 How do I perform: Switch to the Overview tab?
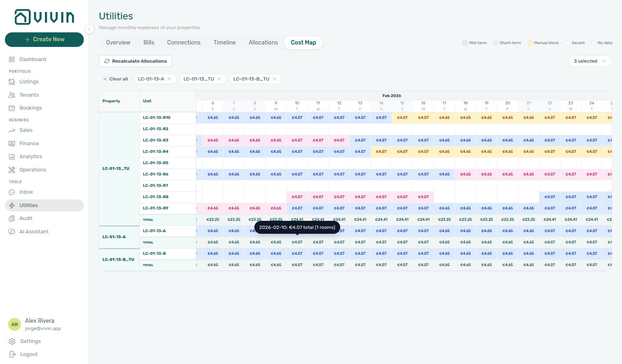[x=118, y=42]
